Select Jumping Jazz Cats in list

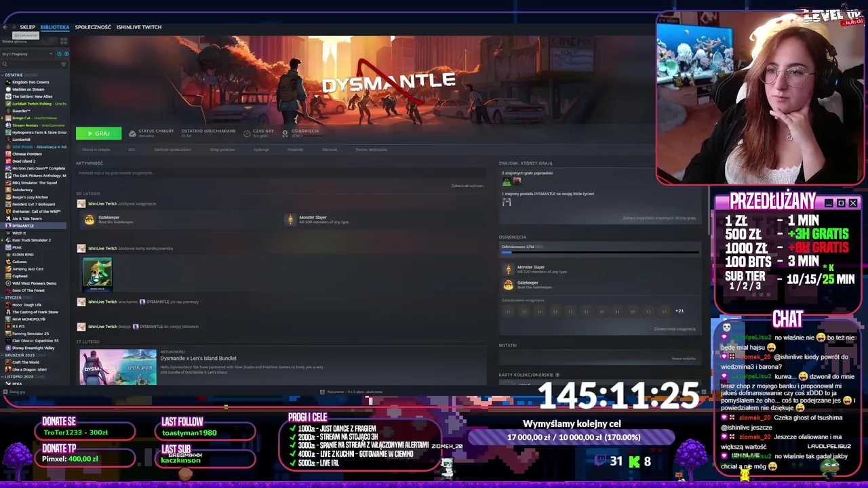[x=28, y=268]
